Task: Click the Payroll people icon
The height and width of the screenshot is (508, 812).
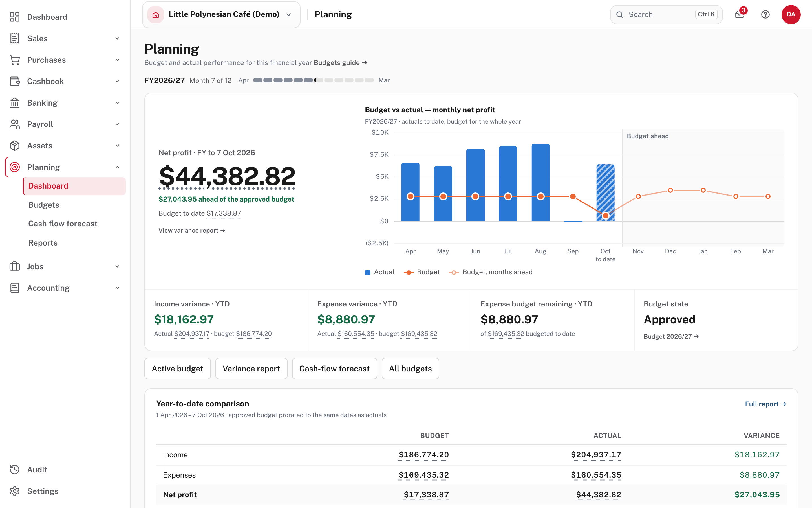Action: (14, 124)
